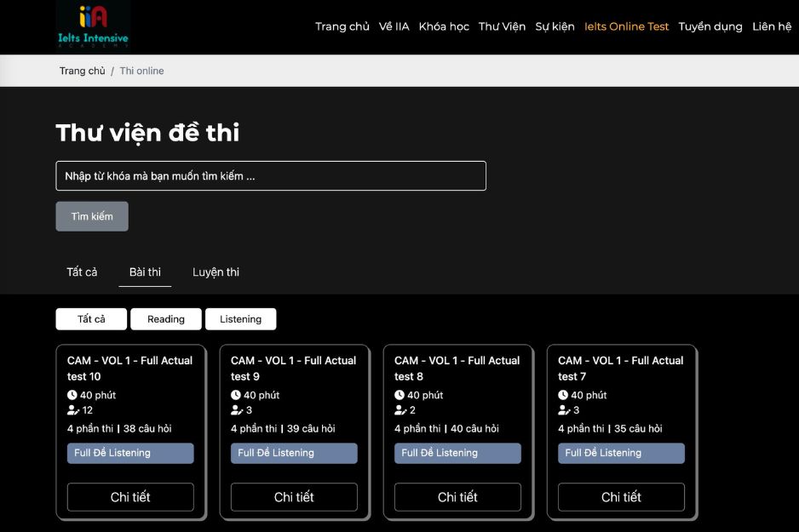This screenshot has width=799, height=532.
Task: Open the Sự kiện menu
Action: (555, 26)
